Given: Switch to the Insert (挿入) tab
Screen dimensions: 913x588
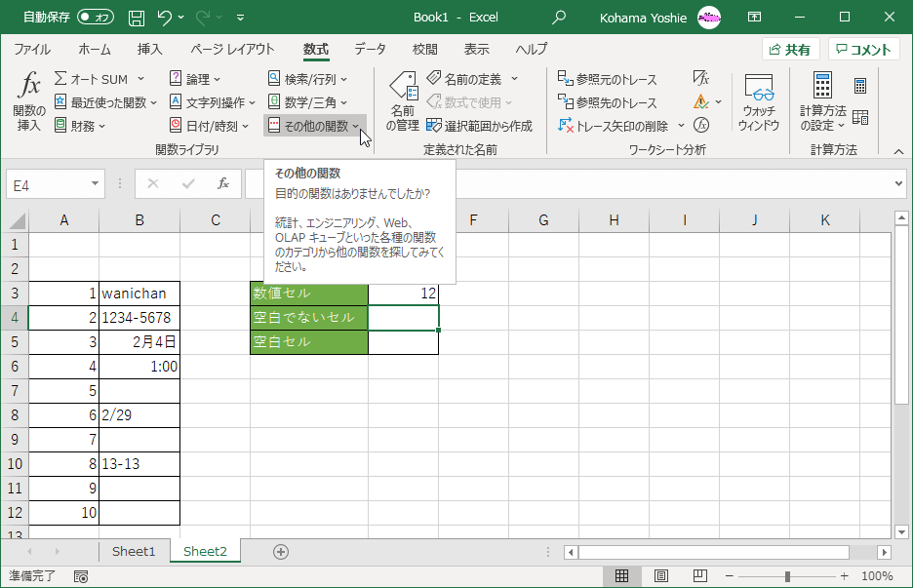Looking at the screenshot, I should (149, 50).
